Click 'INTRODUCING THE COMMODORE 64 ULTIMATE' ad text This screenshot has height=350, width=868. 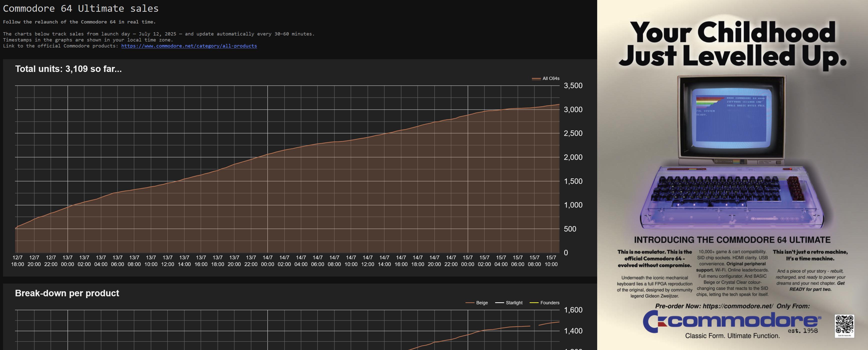pyautogui.click(x=732, y=240)
